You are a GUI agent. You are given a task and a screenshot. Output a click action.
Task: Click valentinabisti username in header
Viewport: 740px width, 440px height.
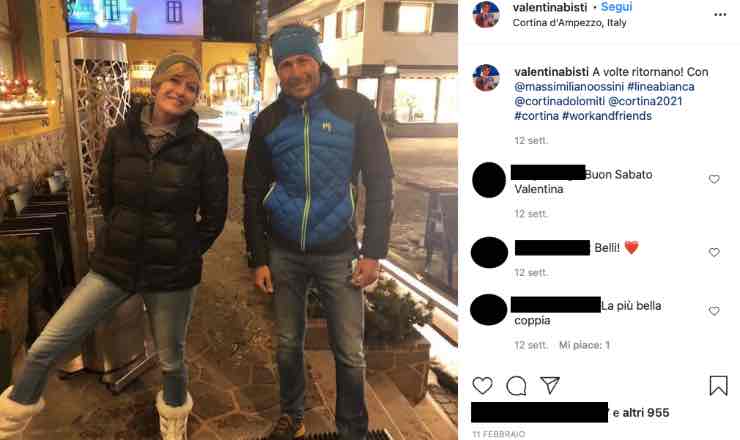coord(550,7)
